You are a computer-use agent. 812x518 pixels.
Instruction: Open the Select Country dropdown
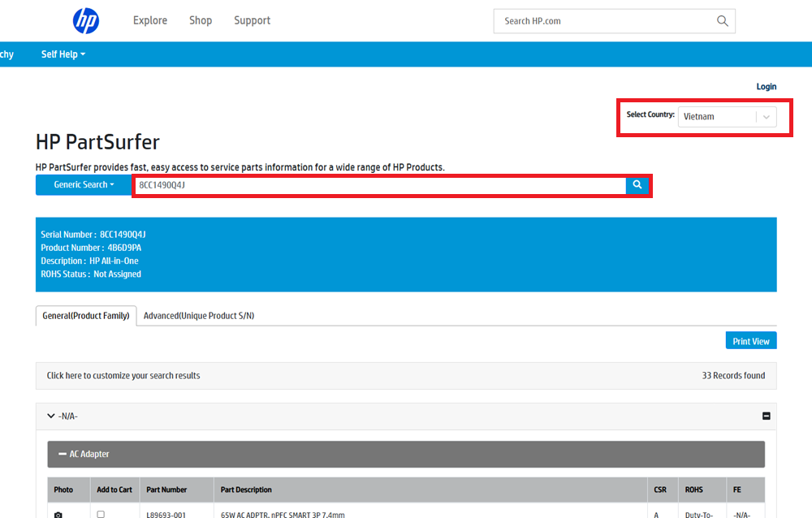727,117
